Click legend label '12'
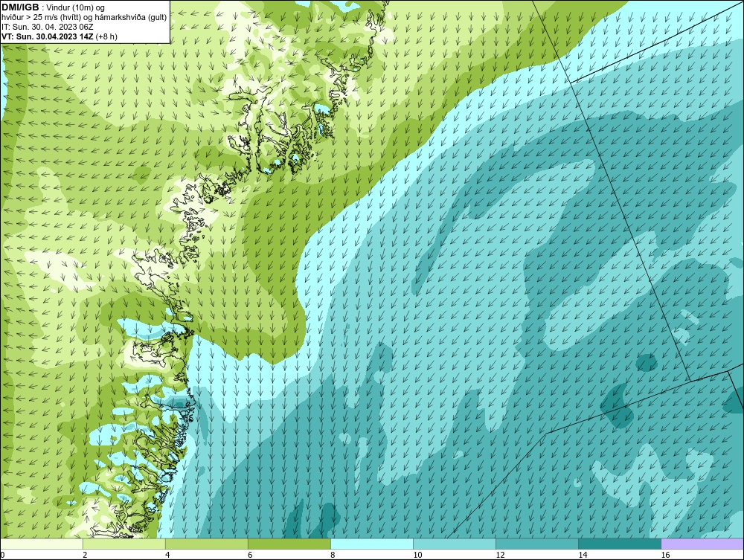 (x=500, y=555)
